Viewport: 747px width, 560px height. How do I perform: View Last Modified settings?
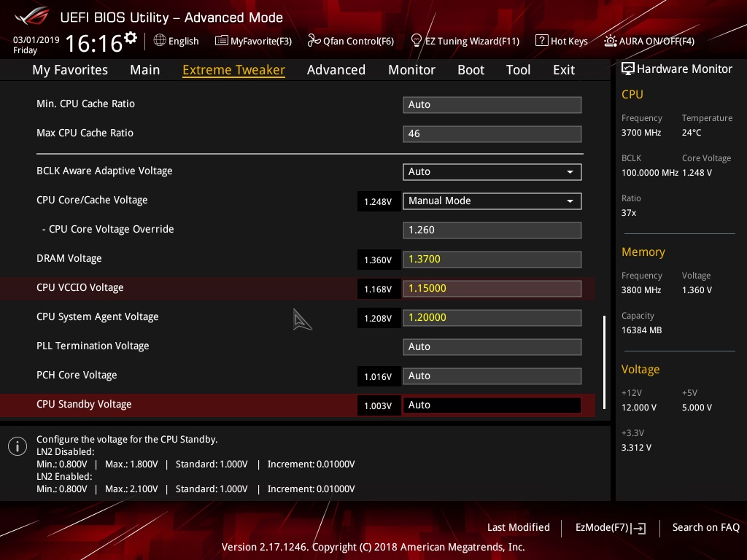[519, 527]
